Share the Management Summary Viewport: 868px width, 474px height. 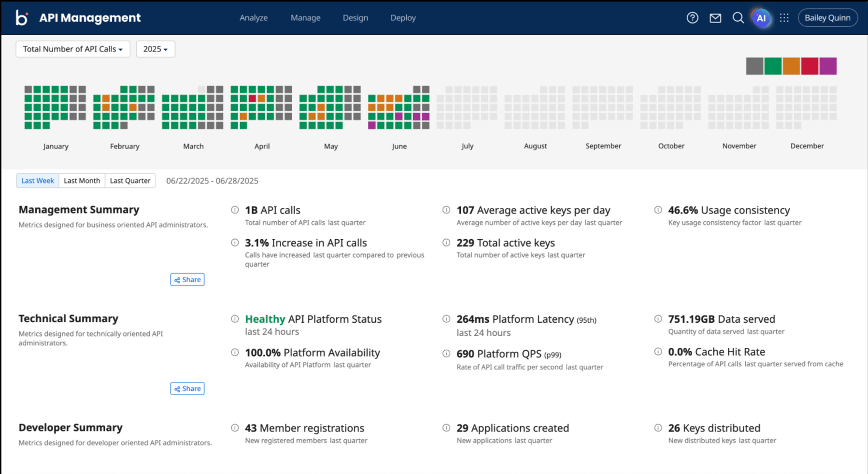tap(187, 280)
